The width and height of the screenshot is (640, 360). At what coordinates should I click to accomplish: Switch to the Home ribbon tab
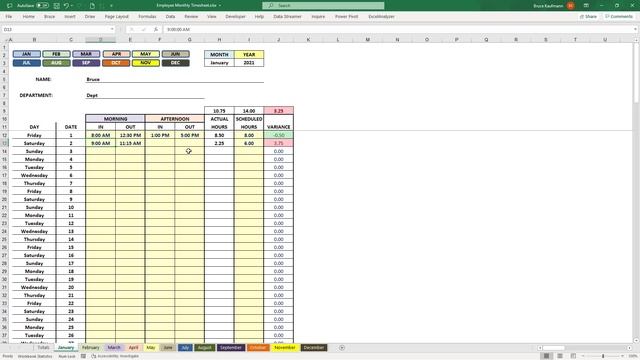[29, 17]
